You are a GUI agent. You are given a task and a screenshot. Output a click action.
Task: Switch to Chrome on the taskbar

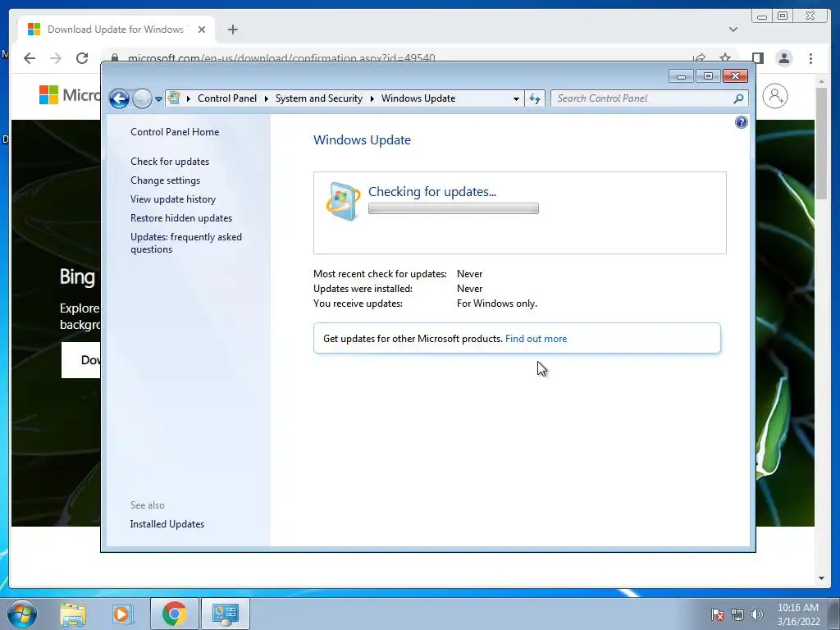(174, 614)
